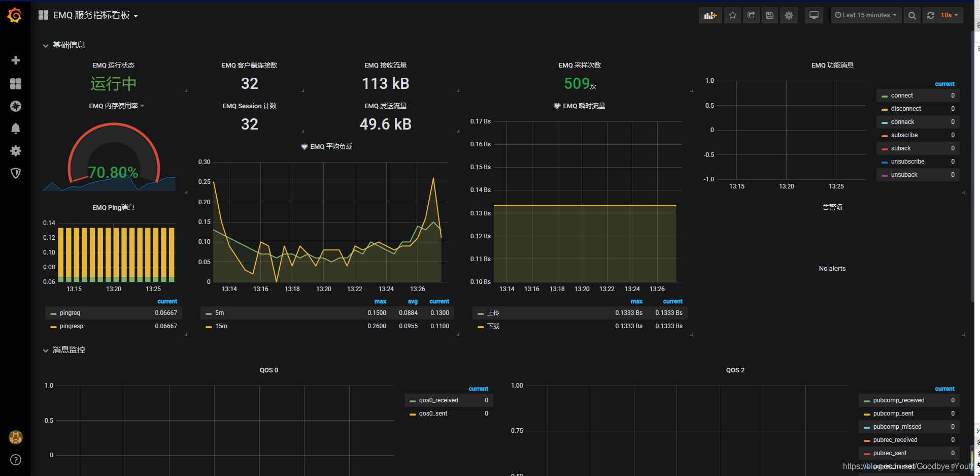Toggle the connect series in legend
The width and height of the screenshot is (980, 476).
click(x=901, y=96)
